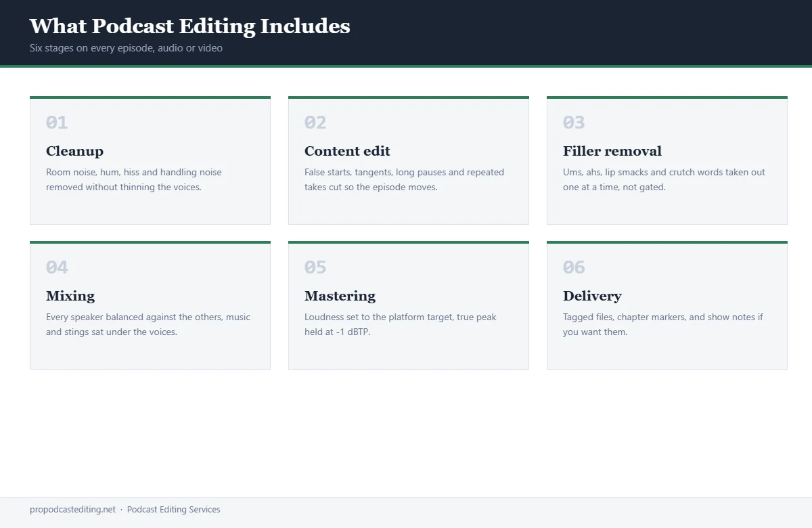Click the 'False starts, tangents' description
812x528 pixels.
tap(404, 179)
